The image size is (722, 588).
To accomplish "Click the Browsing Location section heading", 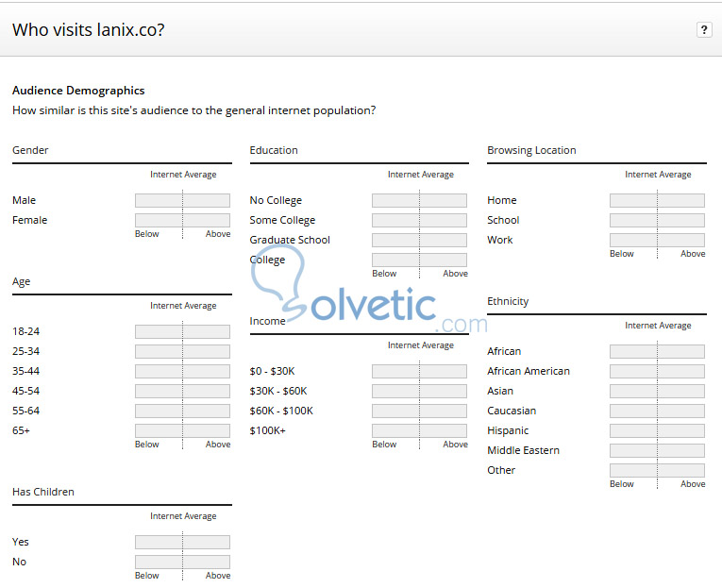I will (531, 151).
